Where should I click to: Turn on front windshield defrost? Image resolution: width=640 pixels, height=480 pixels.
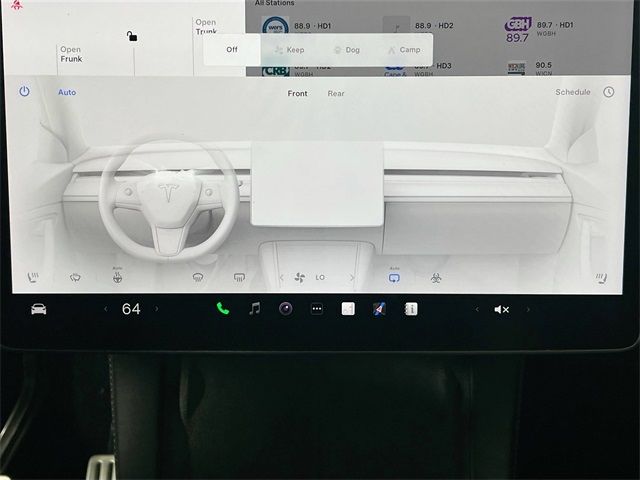198,278
